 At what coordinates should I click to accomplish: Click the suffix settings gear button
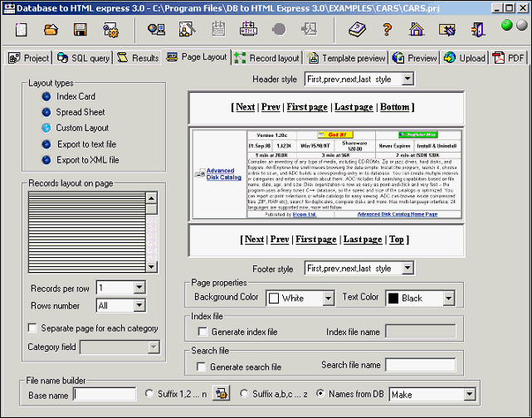pyautogui.click(x=222, y=393)
